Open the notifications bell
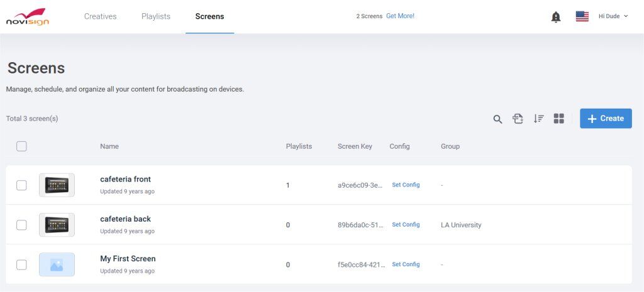This screenshot has height=292, width=644. pyautogui.click(x=556, y=17)
